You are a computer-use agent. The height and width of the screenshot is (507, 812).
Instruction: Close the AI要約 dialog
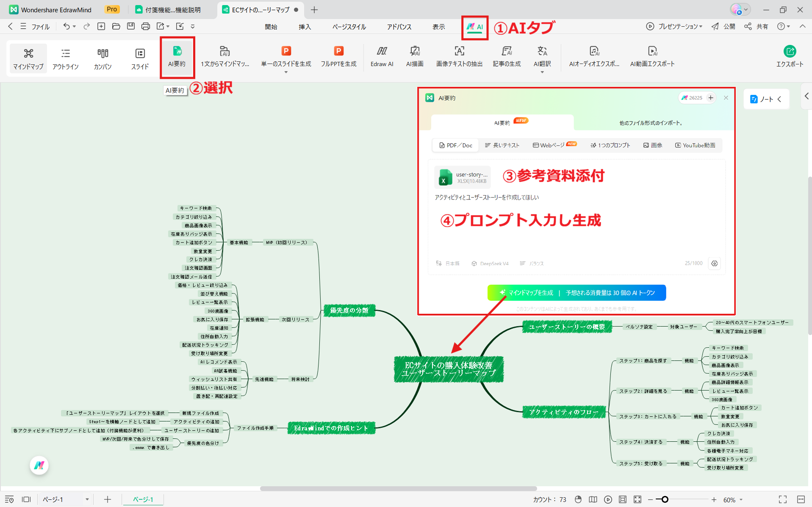coord(726,98)
